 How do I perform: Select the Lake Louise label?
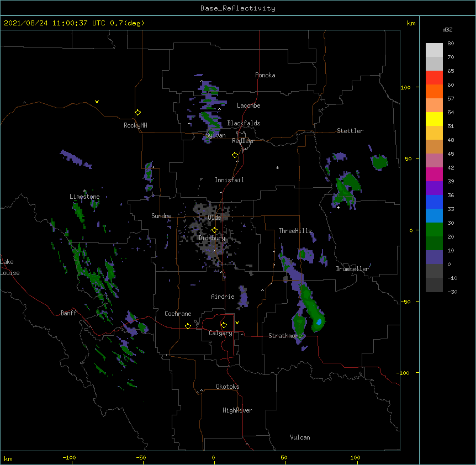[x=10, y=267]
